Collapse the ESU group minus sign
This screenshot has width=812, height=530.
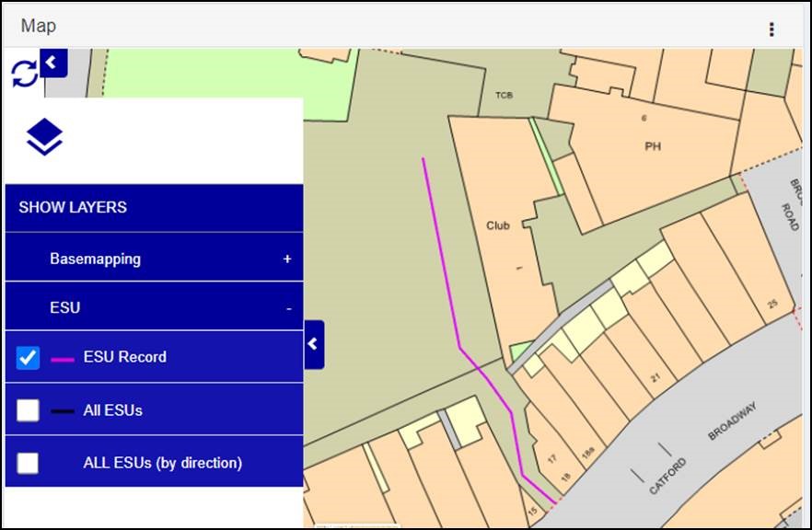coord(289,309)
